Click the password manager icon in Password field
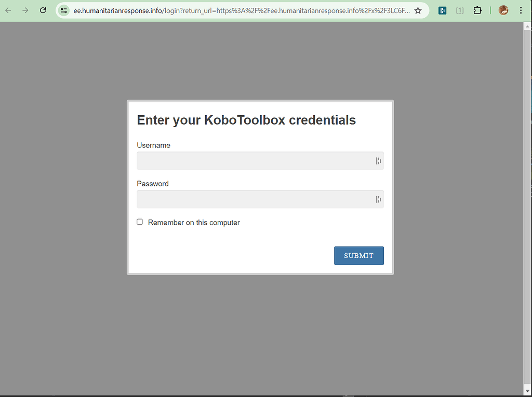532x397 pixels. (378, 199)
